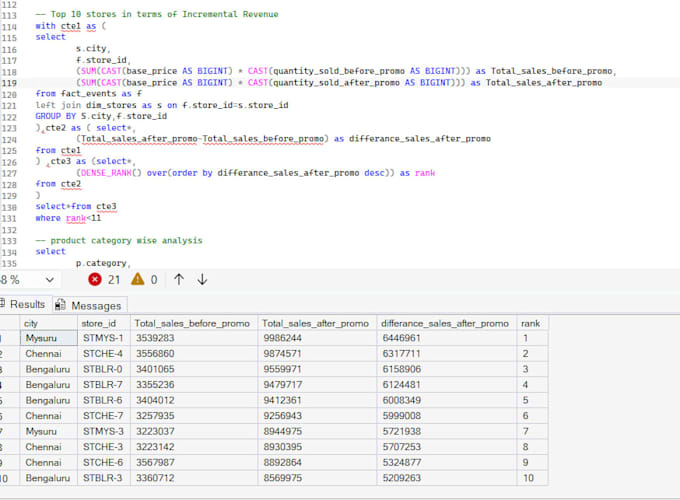Click the 'from fact_events as f' line
Viewport: 680px width, 500px height.
click(88, 94)
